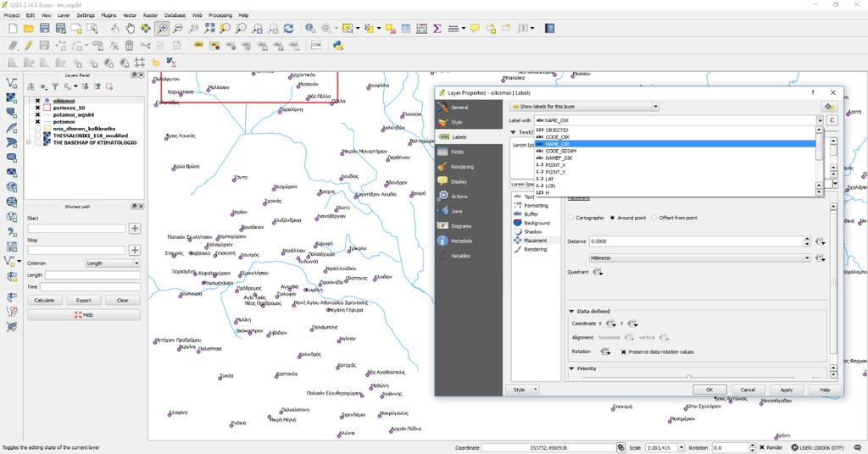
Task: Click data-defined override for Quadrant
Action: [598, 272]
